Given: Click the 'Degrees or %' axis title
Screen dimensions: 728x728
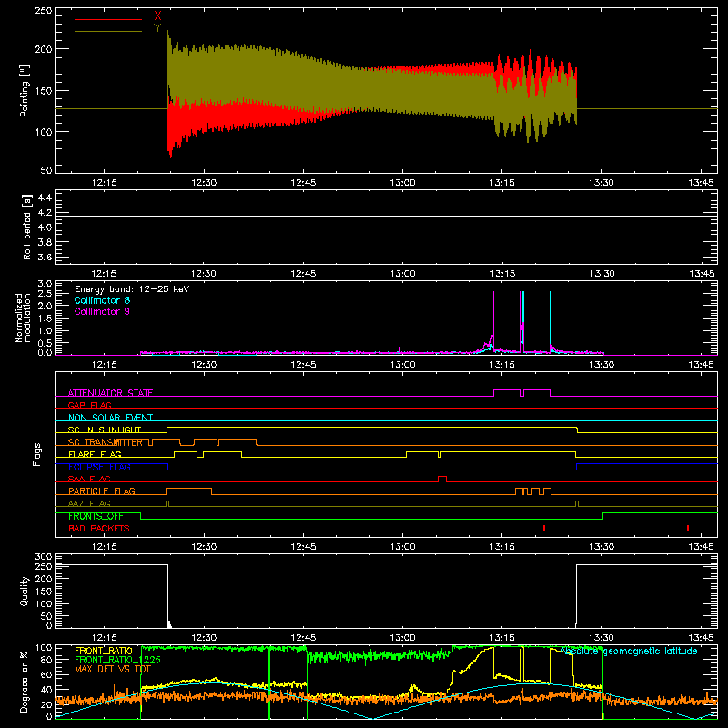Looking at the screenshot, I should pos(25,682).
